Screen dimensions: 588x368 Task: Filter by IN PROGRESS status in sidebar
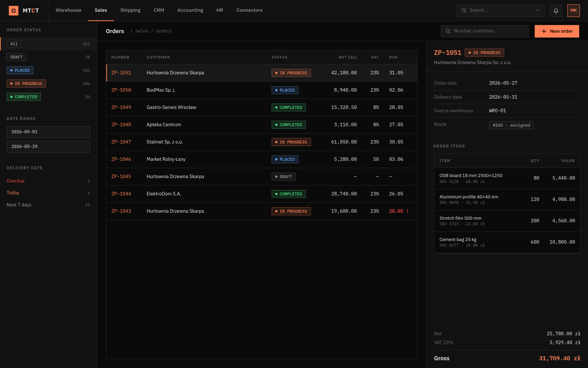[48, 84]
